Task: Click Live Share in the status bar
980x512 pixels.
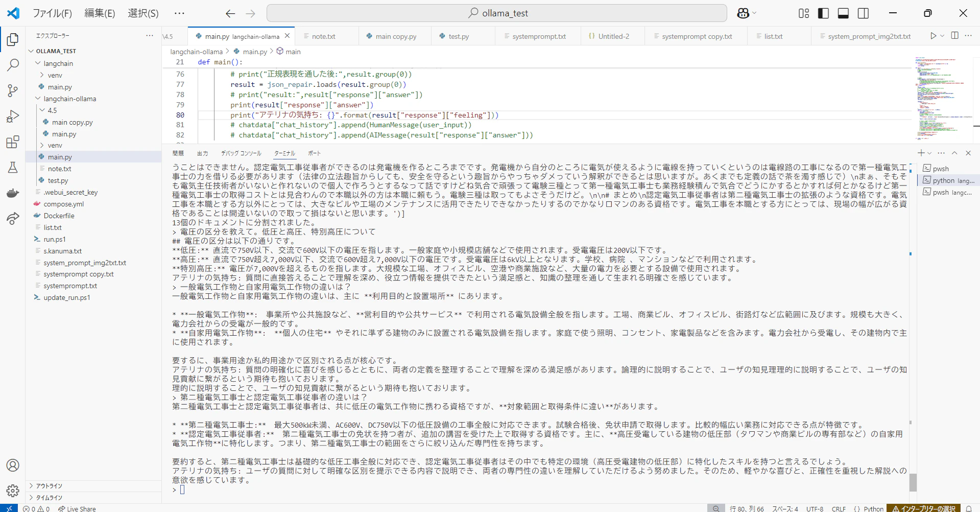Action: [x=77, y=508]
